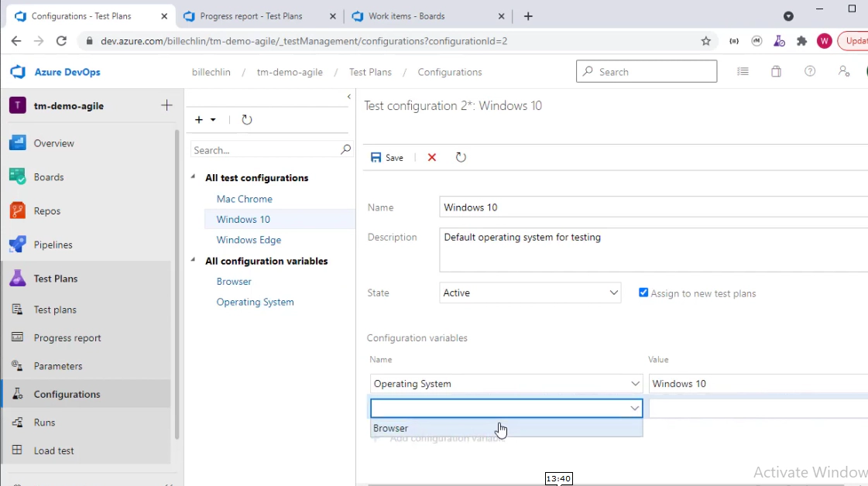868x486 pixels.
Task: Open Pipelines in the left navigation
Action: pyautogui.click(x=53, y=245)
